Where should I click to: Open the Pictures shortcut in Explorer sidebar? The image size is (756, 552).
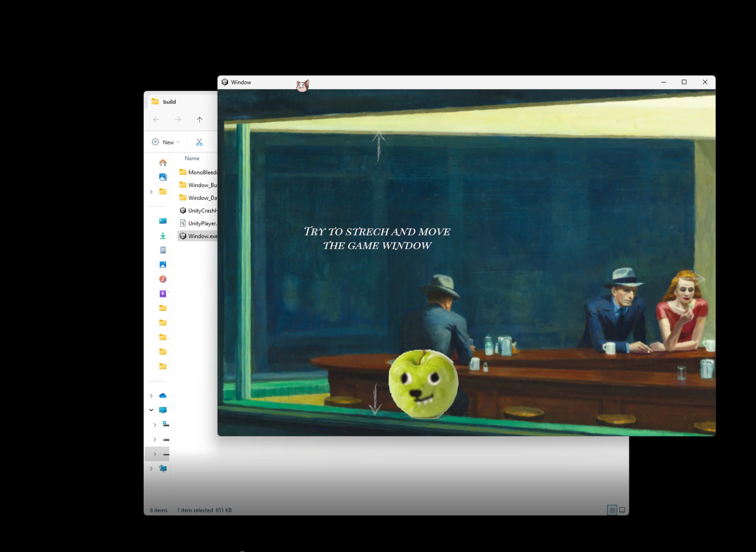click(163, 265)
